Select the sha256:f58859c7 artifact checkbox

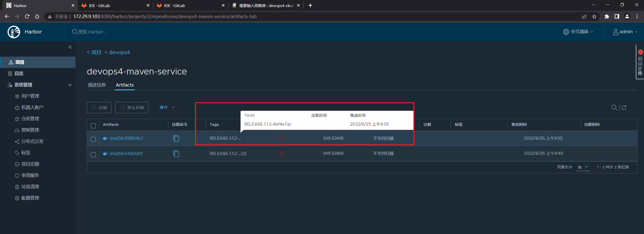(x=93, y=139)
